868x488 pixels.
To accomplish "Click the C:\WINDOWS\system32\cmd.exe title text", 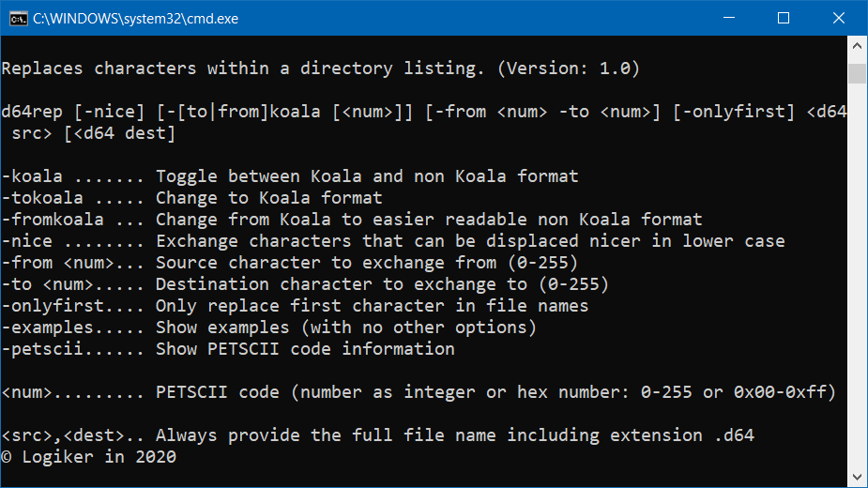I will coord(136,18).
